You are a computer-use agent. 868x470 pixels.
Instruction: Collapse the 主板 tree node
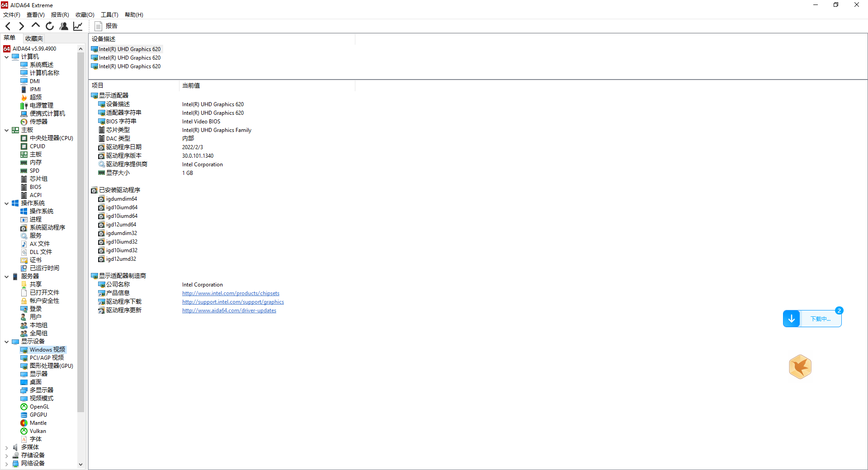coord(6,130)
